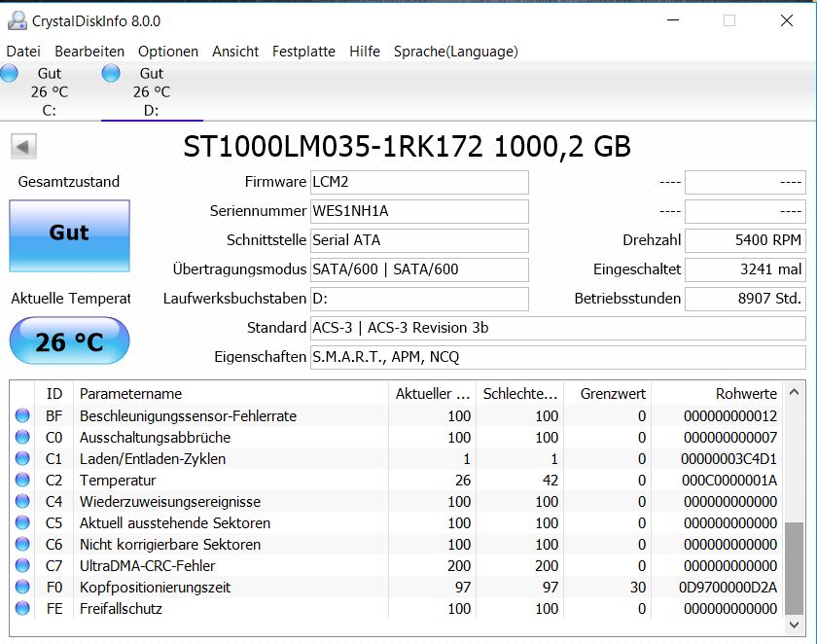Click the 26 °C temperature badge
817x644 pixels.
click(x=68, y=340)
